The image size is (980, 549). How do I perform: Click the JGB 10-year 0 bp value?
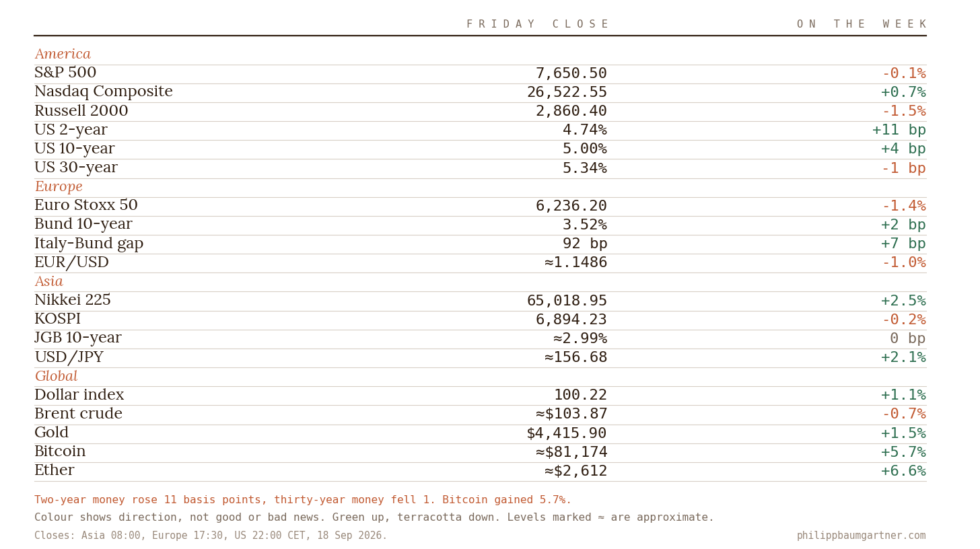[908, 338]
